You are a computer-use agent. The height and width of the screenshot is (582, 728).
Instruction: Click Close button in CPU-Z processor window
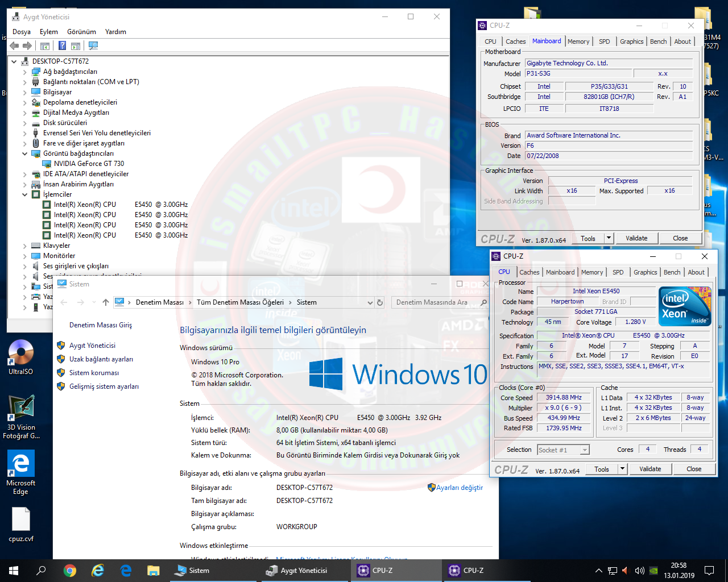(694, 469)
